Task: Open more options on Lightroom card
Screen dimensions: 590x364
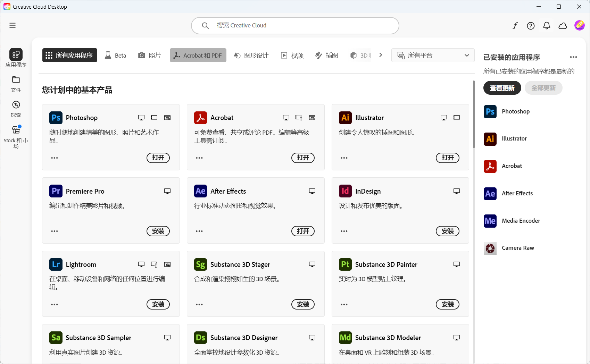Action: (x=55, y=304)
